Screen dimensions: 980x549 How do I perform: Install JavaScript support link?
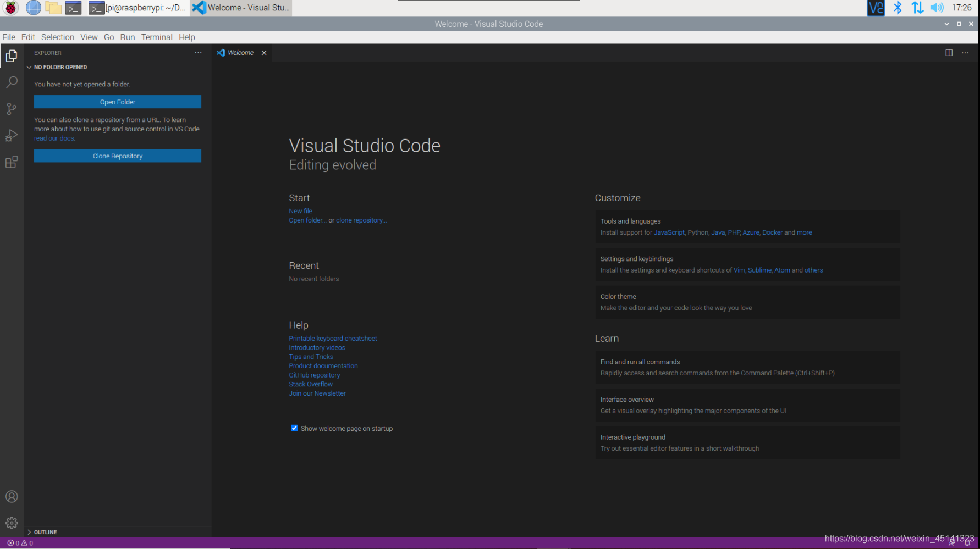click(x=669, y=232)
